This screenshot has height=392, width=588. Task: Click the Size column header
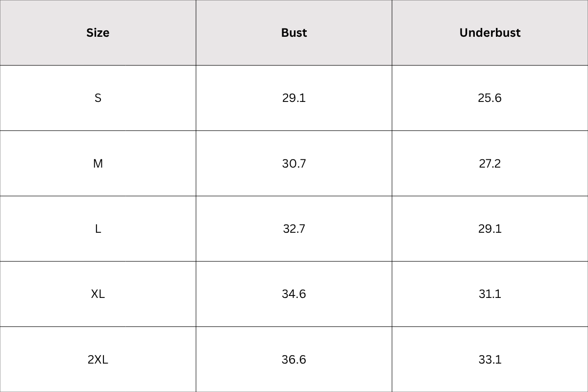click(98, 33)
